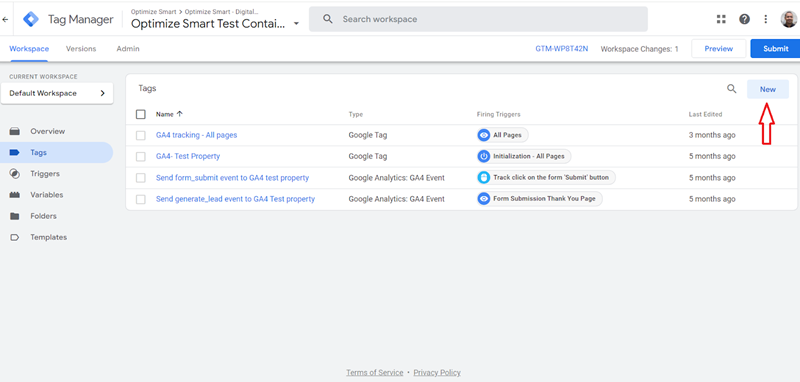This screenshot has width=800, height=382.
Task: Click the Tags sidebar icon
Action: pyautogui.click(x=15, y=152)
